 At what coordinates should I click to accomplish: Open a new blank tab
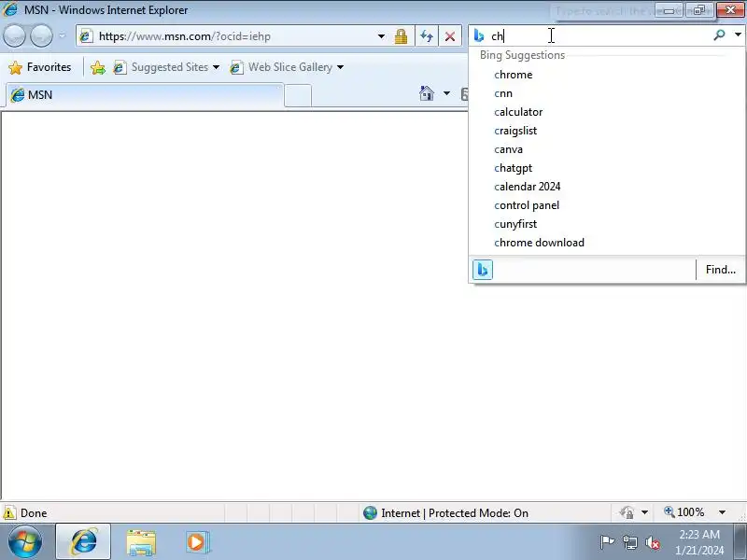pyautogui.click(x=298, y=96)
